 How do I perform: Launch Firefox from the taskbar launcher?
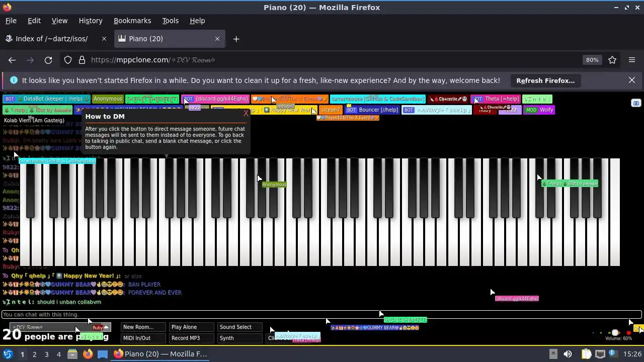tap(88, 354)
